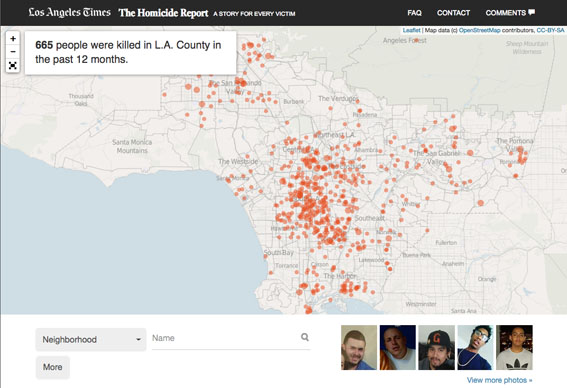Follow the View more photos link
This screenshot has width=567, height=388.
coord(499,380)
